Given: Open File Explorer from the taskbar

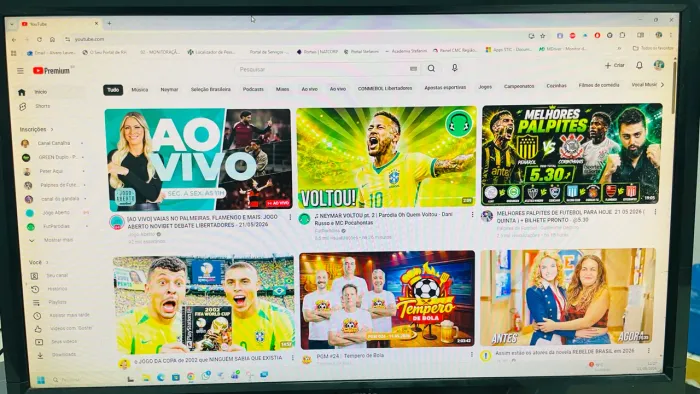Looking at the screenshot, I should pos(146,377).
